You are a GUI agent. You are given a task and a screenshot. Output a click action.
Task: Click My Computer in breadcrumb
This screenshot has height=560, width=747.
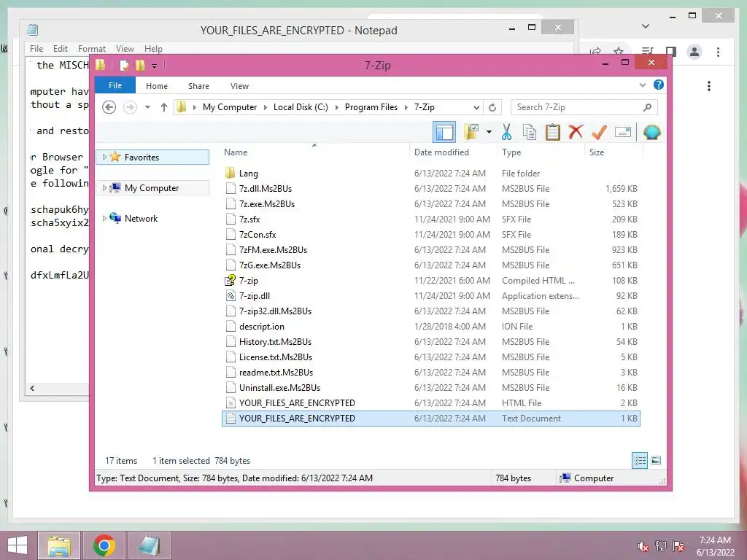click(x=230, y=107)
